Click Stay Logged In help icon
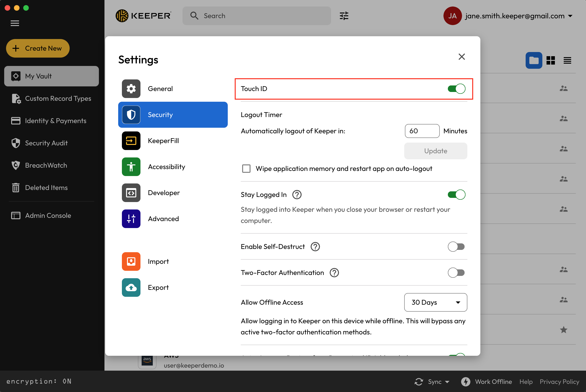The image size is (586, 392). click(297, 195)
